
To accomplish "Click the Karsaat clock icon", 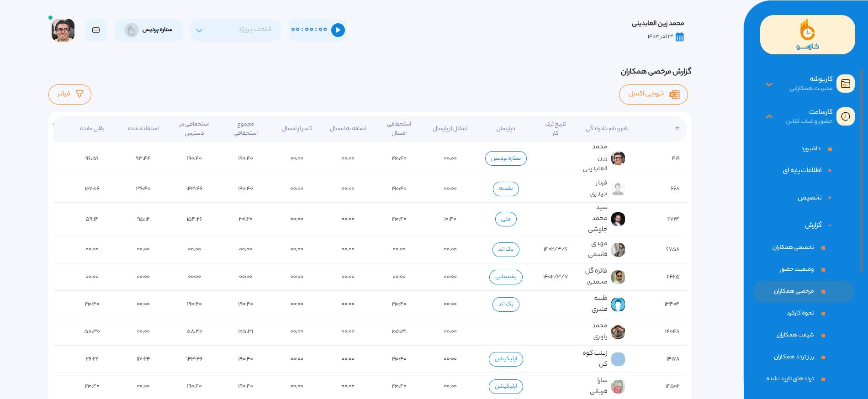I will point(845,116).
